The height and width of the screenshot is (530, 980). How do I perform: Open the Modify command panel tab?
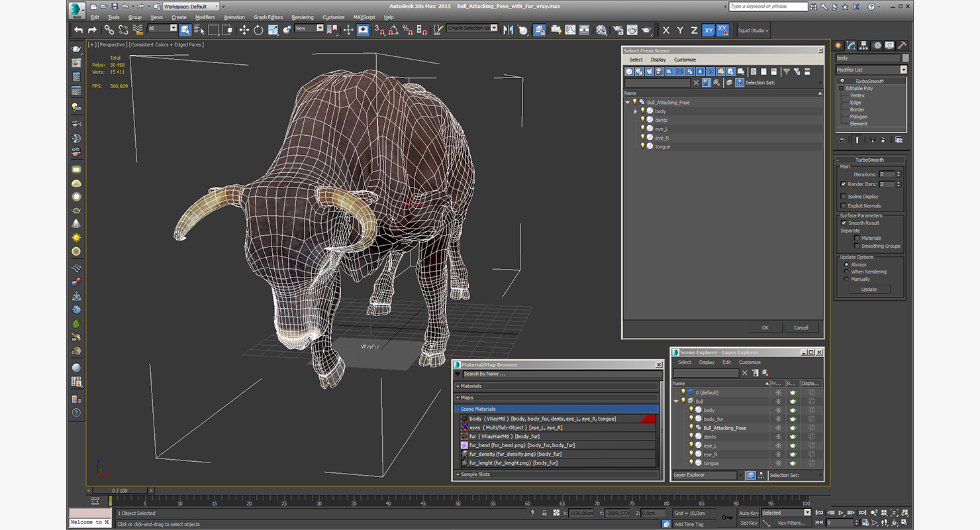852,46
